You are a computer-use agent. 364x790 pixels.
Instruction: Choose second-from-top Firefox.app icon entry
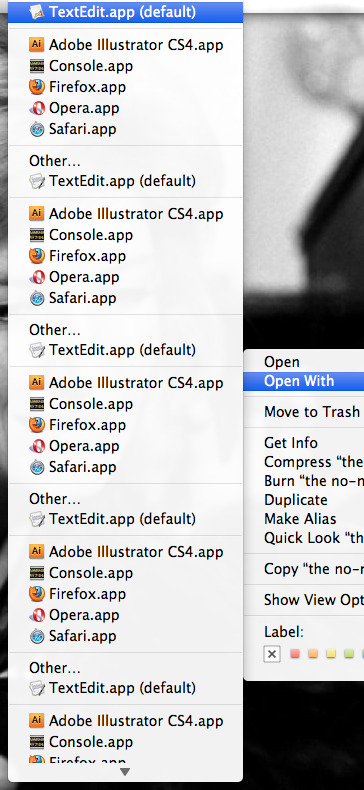point(36,256)
